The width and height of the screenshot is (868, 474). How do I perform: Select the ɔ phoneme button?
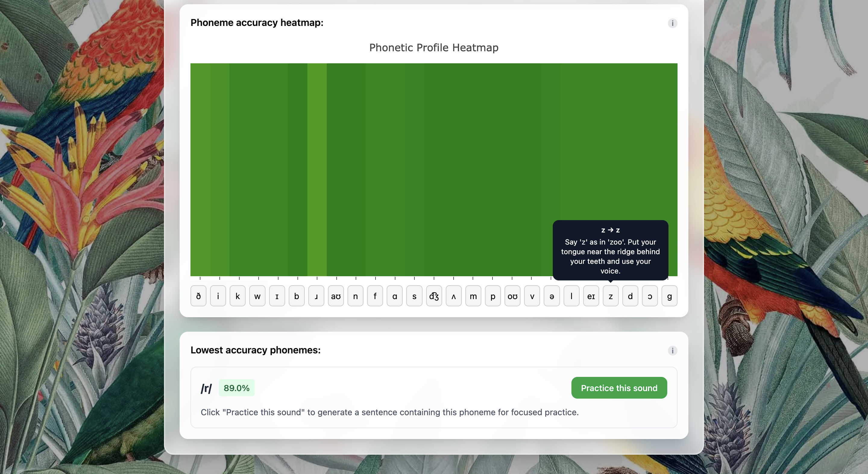650,296
